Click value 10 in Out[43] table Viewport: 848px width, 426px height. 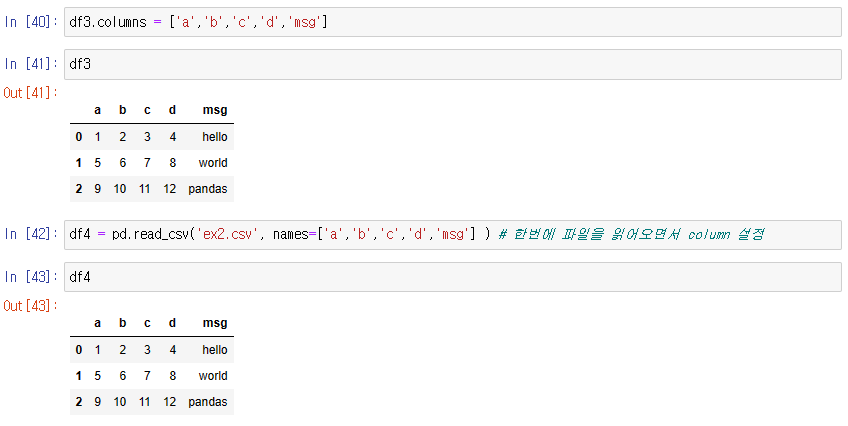pyautogui.click(x=120, y=402)
